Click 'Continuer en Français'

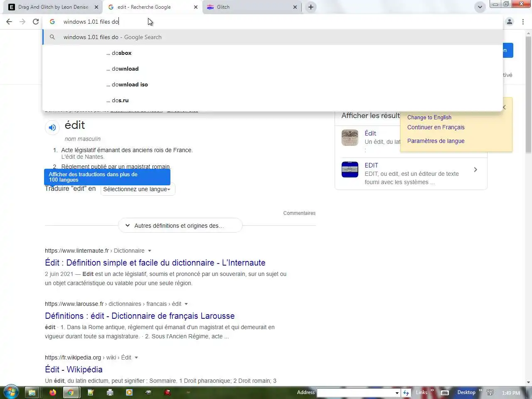(436, 127)
